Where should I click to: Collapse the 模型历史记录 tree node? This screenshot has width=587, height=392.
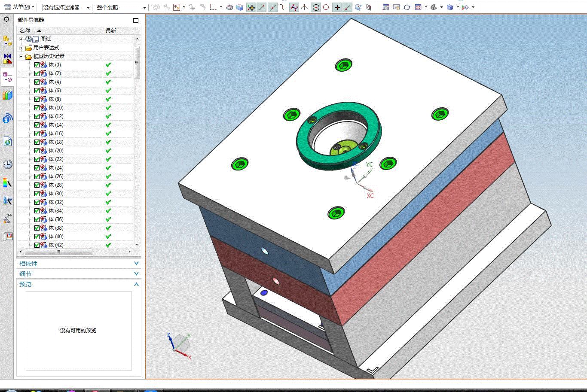click(x=21, y=56)
